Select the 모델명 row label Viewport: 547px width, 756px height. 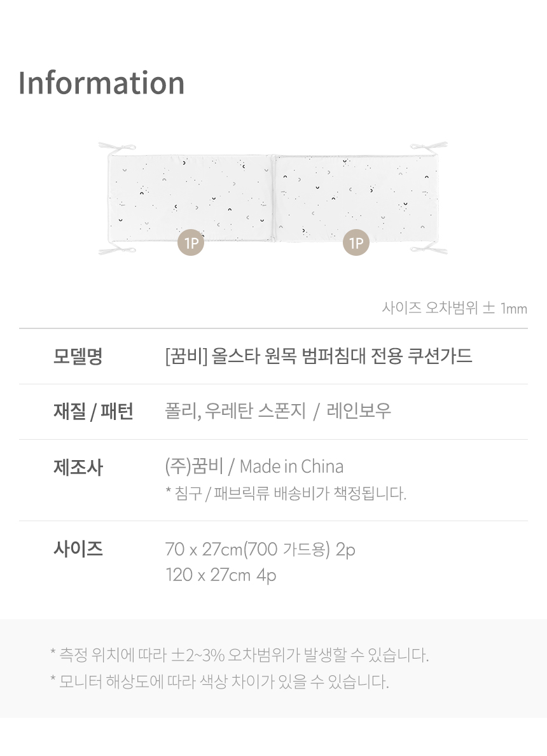[78, 356]
